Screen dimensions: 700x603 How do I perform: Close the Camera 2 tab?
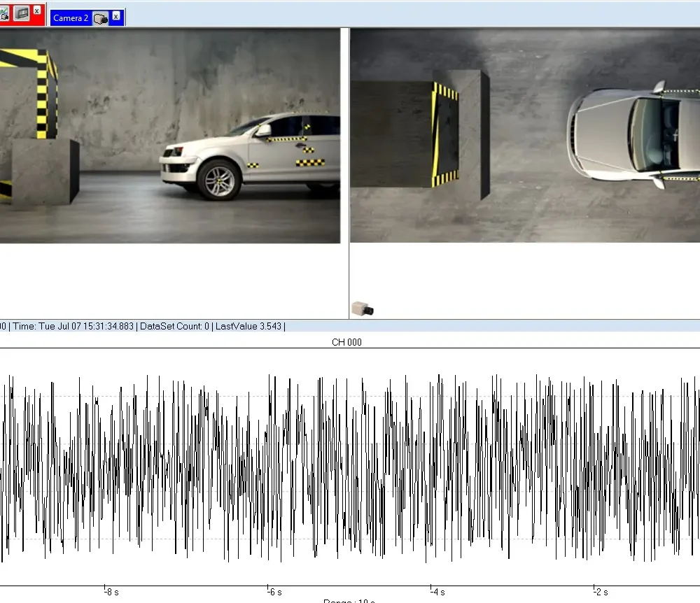point(116,16)
